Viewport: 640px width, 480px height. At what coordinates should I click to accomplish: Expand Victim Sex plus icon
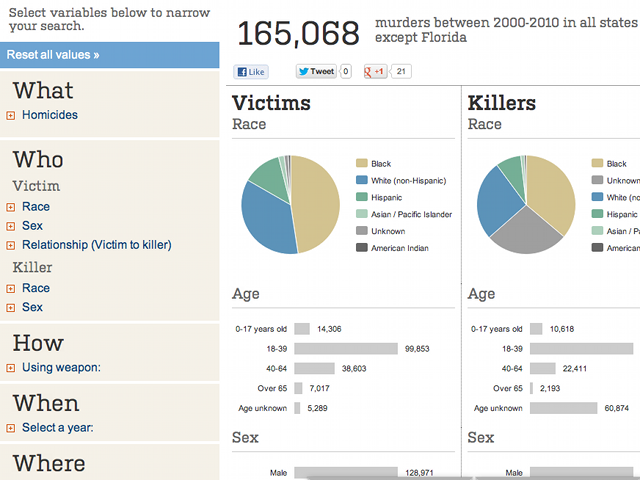tap(11, 227)
